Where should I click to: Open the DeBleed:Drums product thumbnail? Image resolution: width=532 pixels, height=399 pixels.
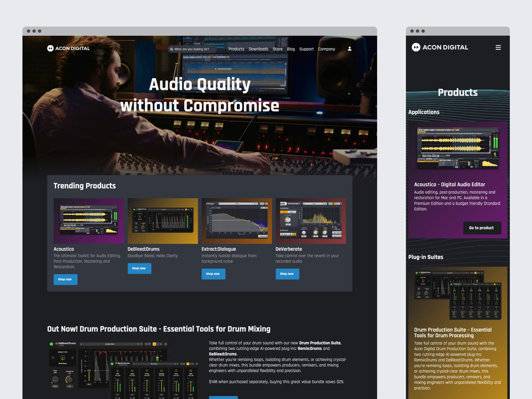click(x=163, y=221)
